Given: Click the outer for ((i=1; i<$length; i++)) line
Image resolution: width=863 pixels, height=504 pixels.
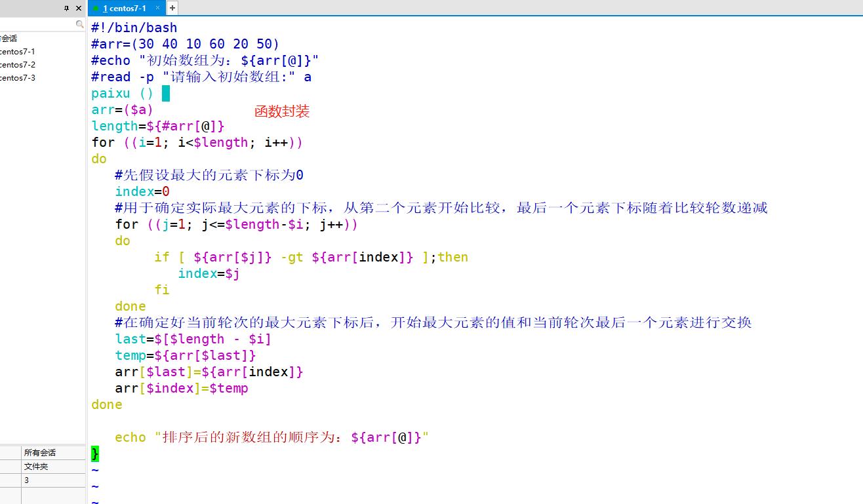Looking at the screenshot, I should [197, 142].
